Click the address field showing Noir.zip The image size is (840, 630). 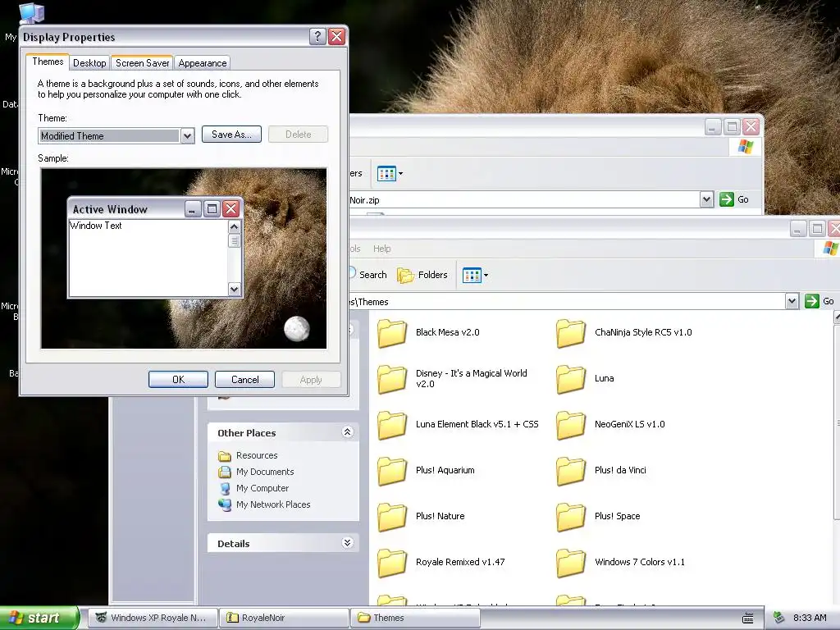point(524,200)
